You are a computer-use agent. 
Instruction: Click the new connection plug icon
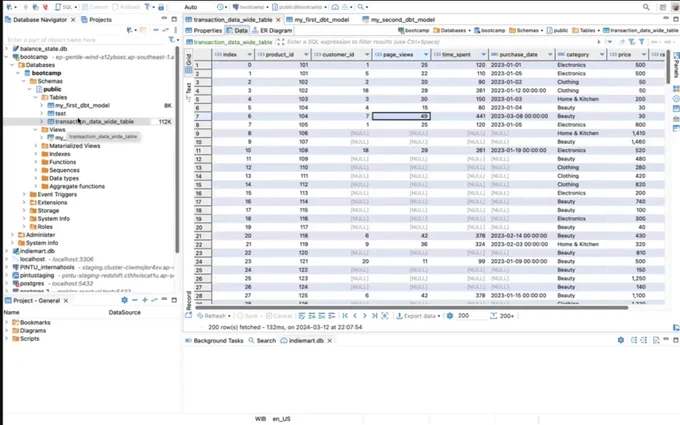[x=9, y=7]
